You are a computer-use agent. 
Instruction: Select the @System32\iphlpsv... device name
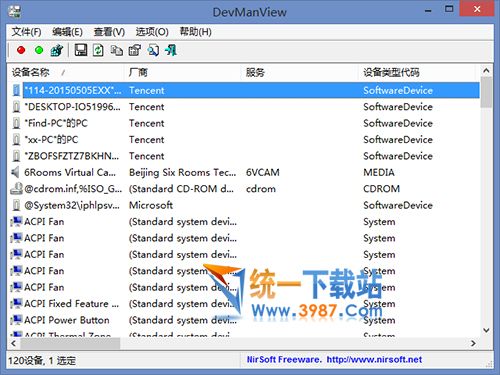pos(72,205)
